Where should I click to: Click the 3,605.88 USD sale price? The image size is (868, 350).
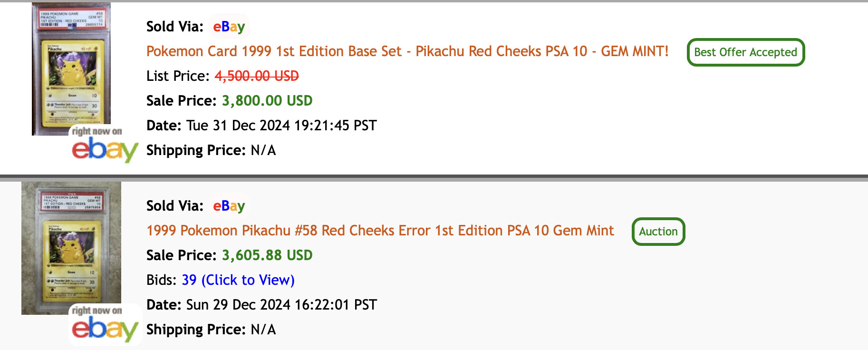coord(267,255)
